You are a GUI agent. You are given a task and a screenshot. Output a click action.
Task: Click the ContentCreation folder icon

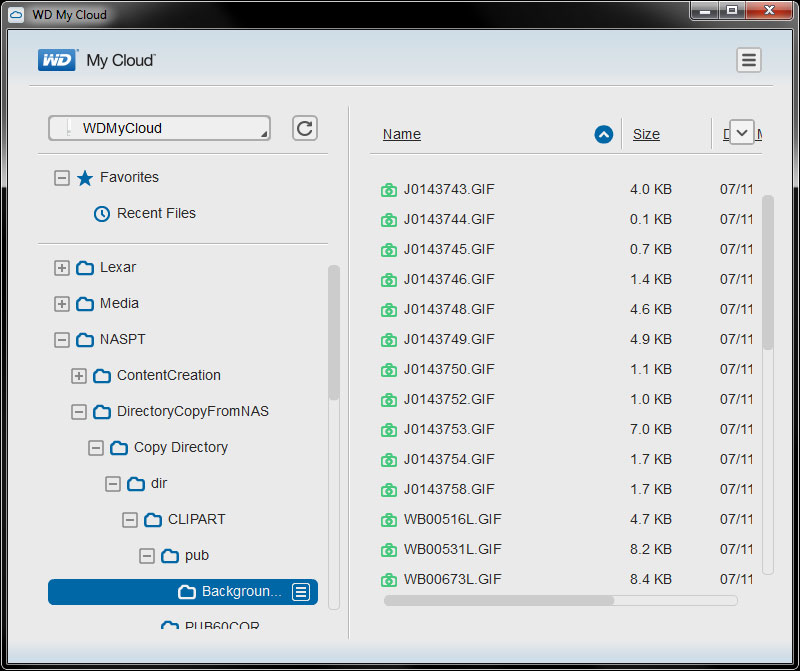tap(102, 376)
